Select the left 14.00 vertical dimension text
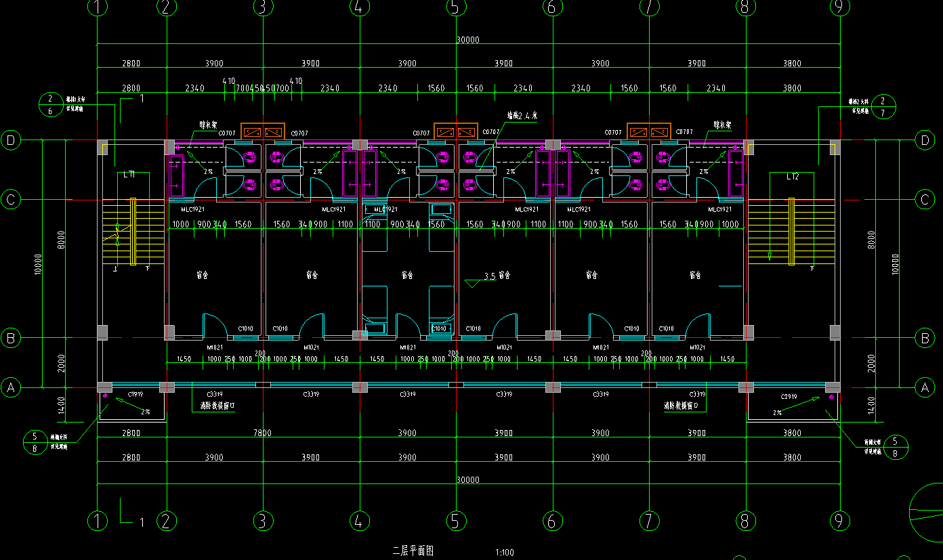Image resolution: width=943 pixels, height=560 pixels. click(61, 405)
